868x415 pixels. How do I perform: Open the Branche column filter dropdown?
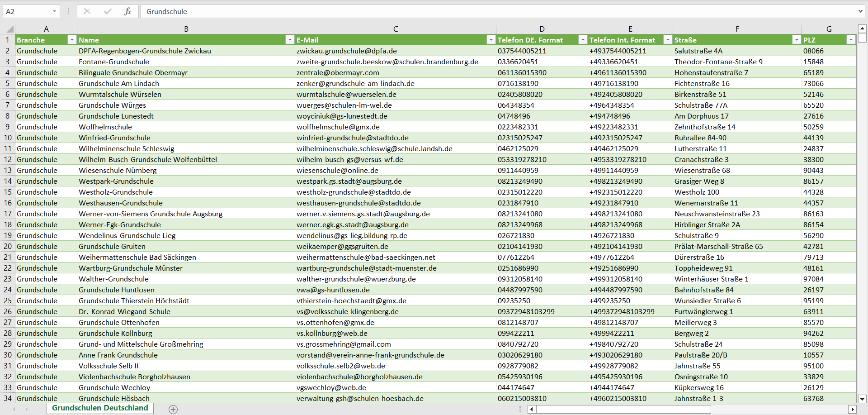72,40
